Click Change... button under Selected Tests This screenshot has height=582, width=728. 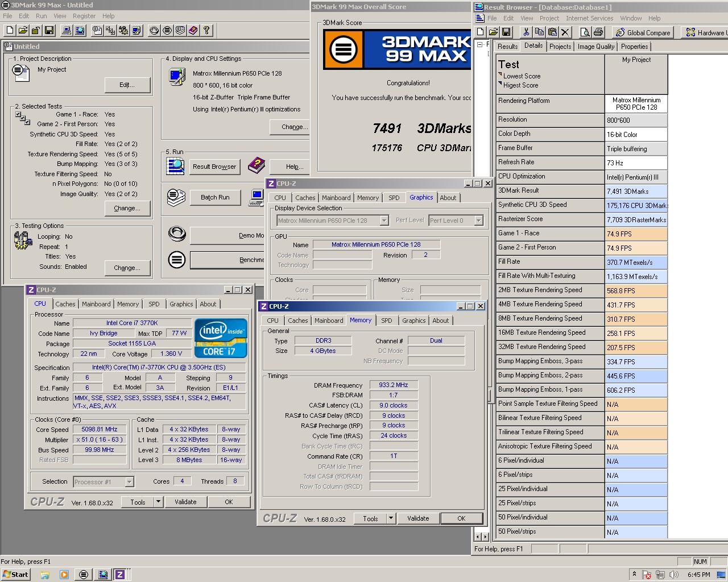(x=127, y=209)
